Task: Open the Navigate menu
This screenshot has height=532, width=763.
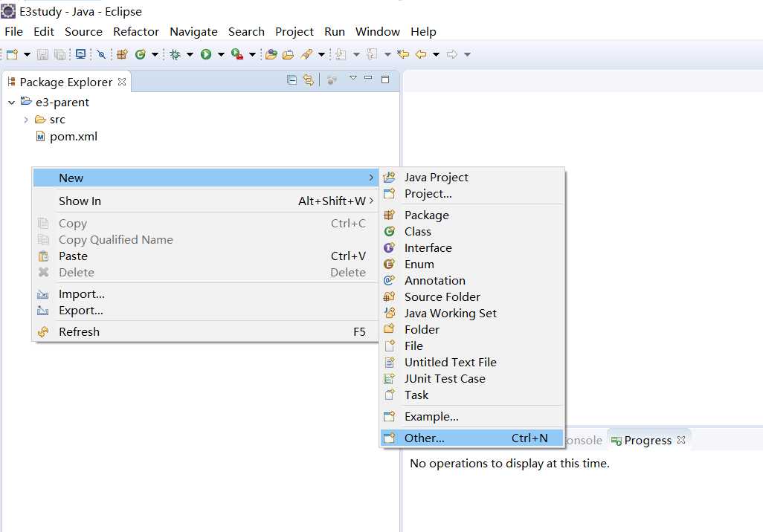Action: pyautogui.click(x=193, y=32)
